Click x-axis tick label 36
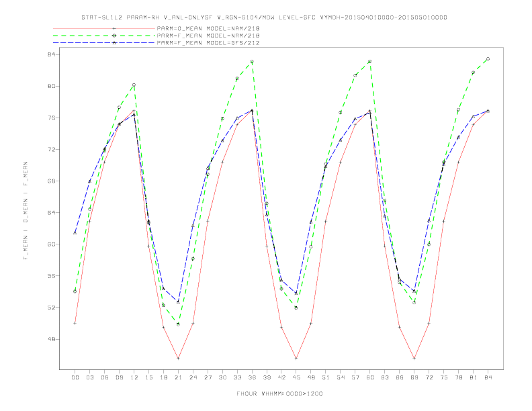 click(x=252, y=377)
